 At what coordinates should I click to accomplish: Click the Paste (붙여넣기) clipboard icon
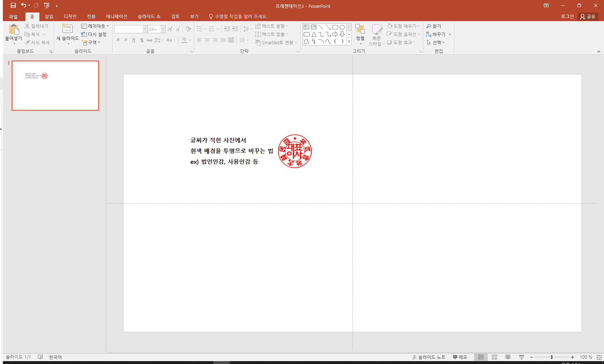coord(14,29)
